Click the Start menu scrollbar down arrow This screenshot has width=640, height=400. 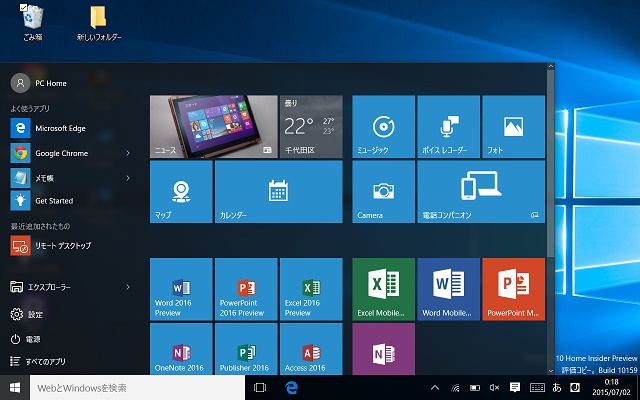pos(551,371)
